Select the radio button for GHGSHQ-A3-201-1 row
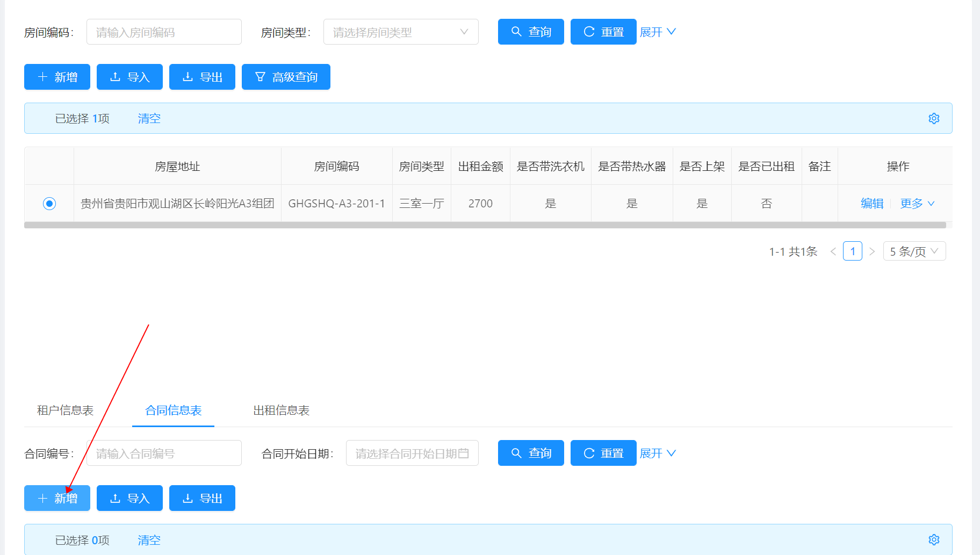This screenshot has width=980, height=555. pos(49,204)
